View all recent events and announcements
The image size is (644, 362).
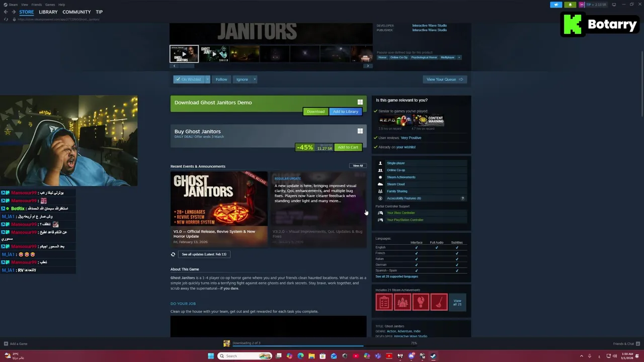point(358,166)
